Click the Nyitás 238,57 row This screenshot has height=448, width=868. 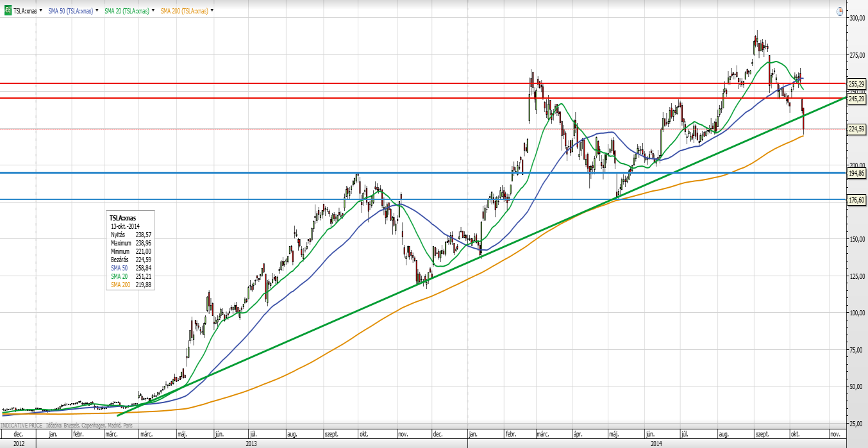pyautogui.click(x=130, y=235)
